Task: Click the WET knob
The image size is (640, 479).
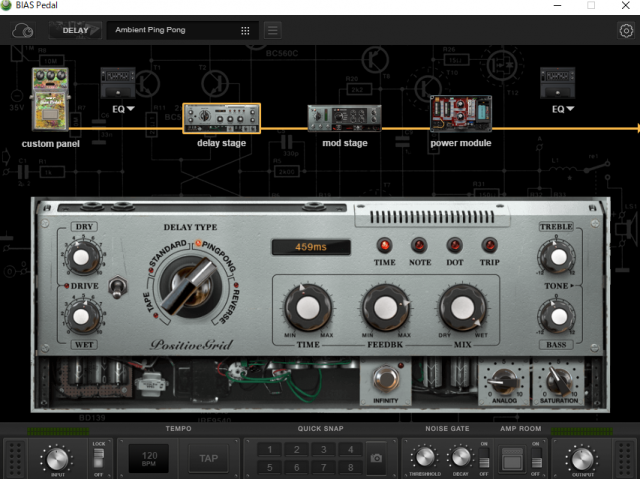Action: coord(81,317)
